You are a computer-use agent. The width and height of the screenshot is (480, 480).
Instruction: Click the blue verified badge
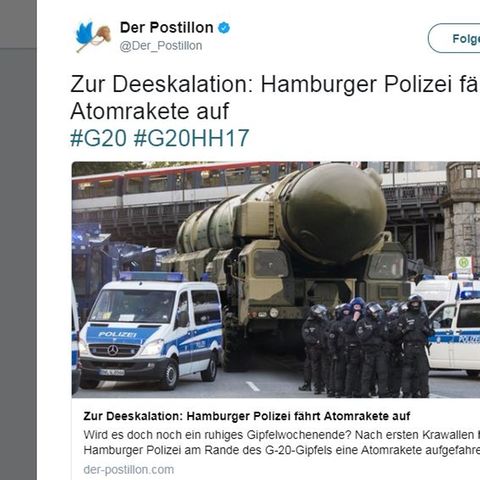tap(224, 28)
